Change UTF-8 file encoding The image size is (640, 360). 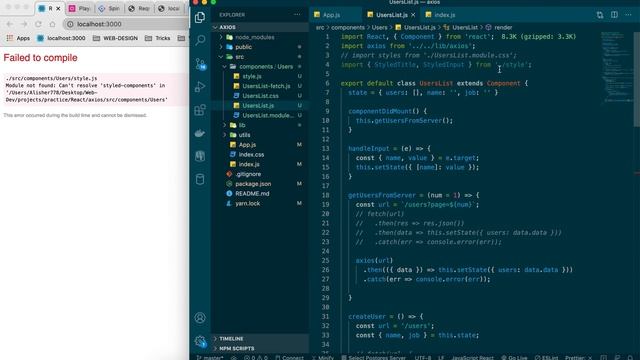click(423, 358)
